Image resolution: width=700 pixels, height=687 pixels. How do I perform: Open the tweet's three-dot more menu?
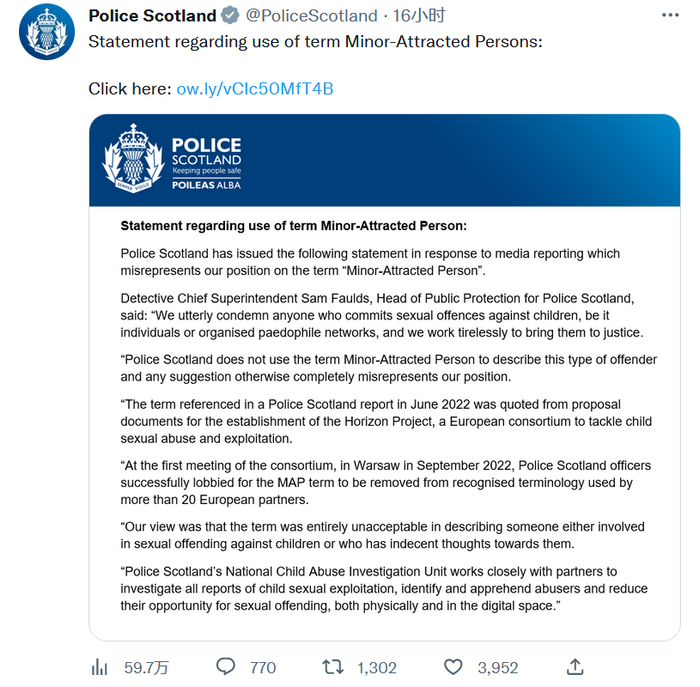tap(667, 16)
